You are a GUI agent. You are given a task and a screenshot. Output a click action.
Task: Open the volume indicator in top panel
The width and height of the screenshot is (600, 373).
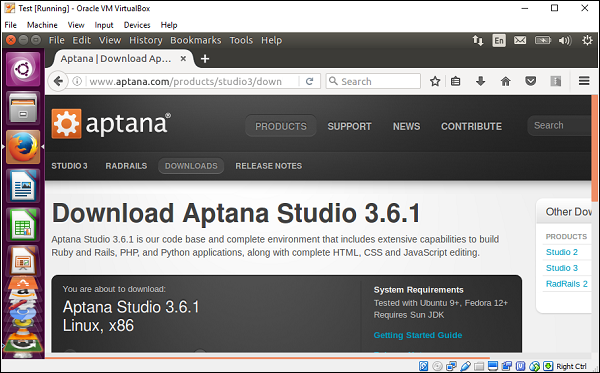[564, 40]
